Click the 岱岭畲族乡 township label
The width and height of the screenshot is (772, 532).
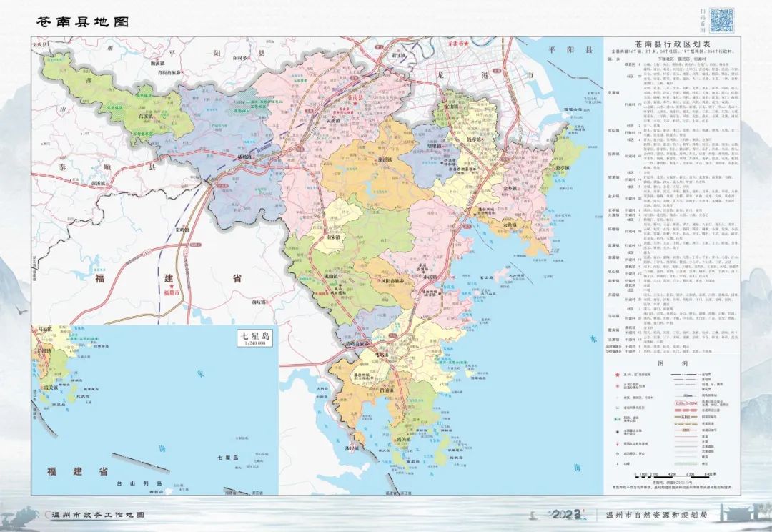(358, 343)
